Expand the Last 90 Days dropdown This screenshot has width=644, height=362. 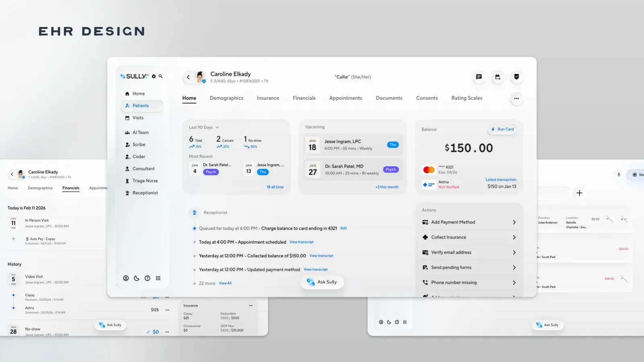tap(204, 128)
